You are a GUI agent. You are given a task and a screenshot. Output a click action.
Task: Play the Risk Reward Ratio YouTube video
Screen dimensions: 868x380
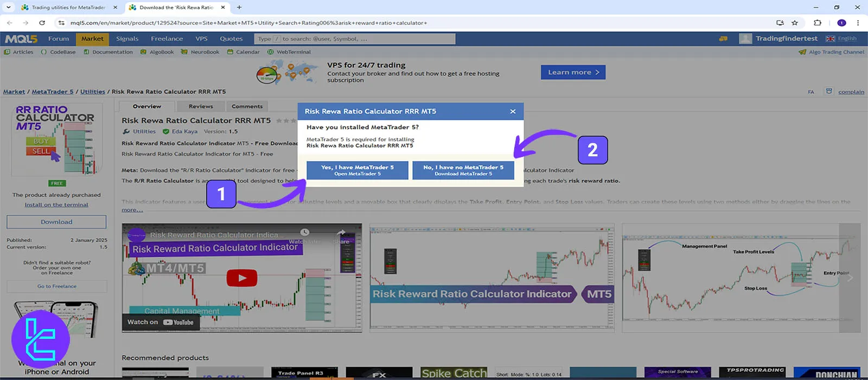pyautogui.click(x=242, y=278)
